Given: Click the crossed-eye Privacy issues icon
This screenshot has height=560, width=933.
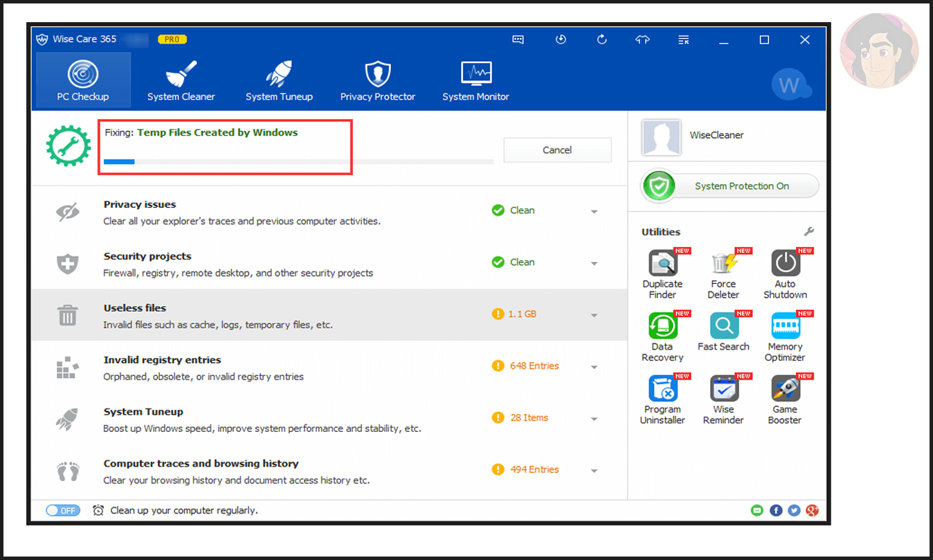Looking at the screenshot, I should click(67, 212).
